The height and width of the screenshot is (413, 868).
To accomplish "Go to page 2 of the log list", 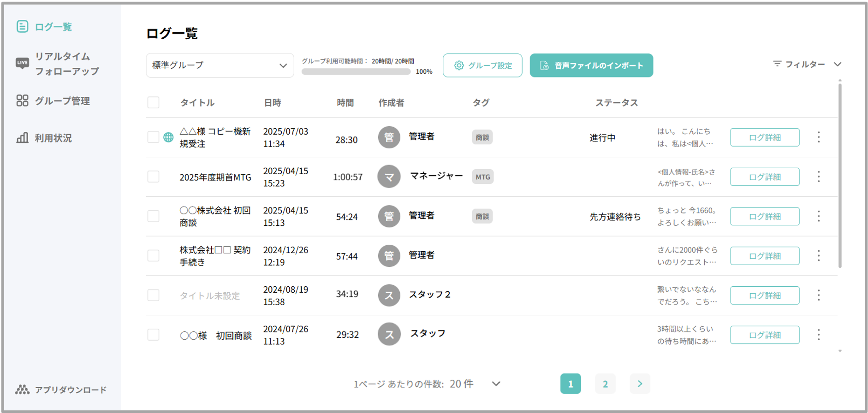I will 605,384.
